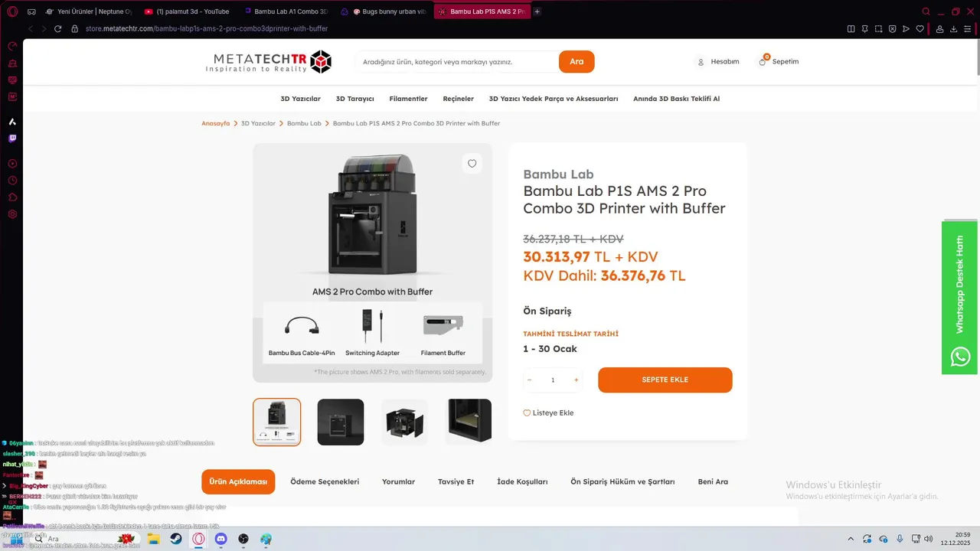Add product to favorites with heart icon

pos(472,163)
